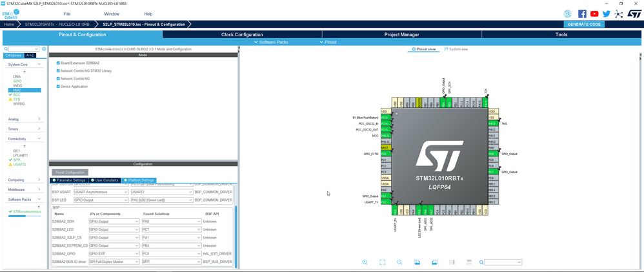This screenshot has width=644, height=272.
Task: Open the User Constants tab
Action: (105, 180)
